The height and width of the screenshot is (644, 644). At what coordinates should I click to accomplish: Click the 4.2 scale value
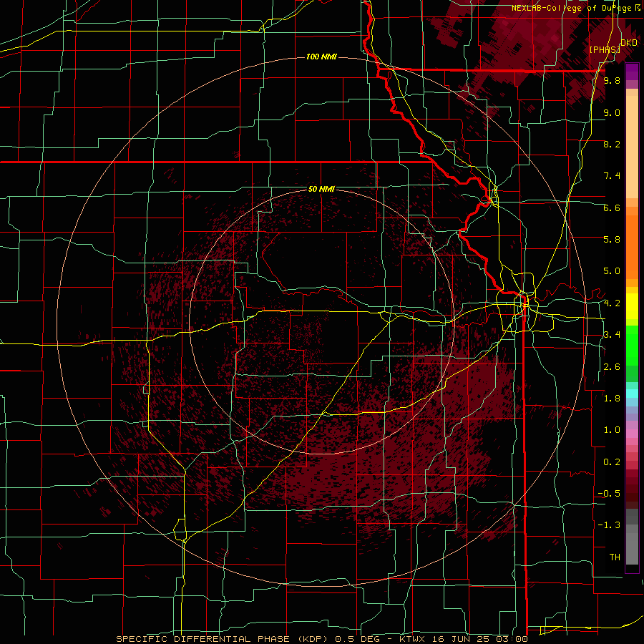pos(612,303)
